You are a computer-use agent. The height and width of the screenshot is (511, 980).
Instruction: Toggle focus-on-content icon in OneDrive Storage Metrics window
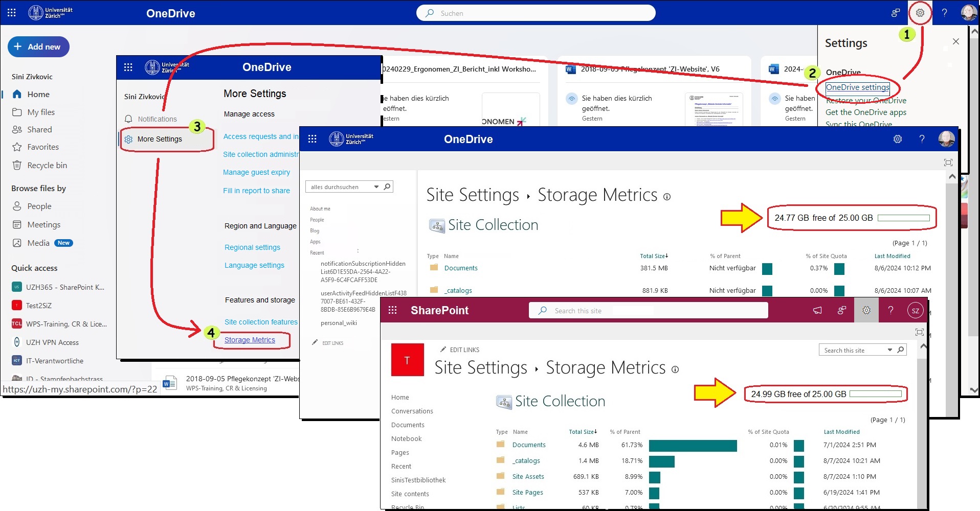[x=948, y=162]
